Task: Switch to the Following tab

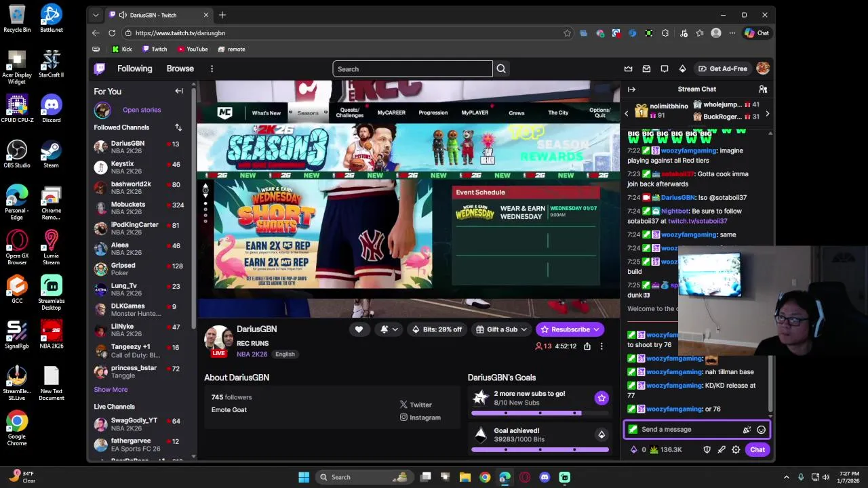Action: pyautogui.click(x=134, y=68)
